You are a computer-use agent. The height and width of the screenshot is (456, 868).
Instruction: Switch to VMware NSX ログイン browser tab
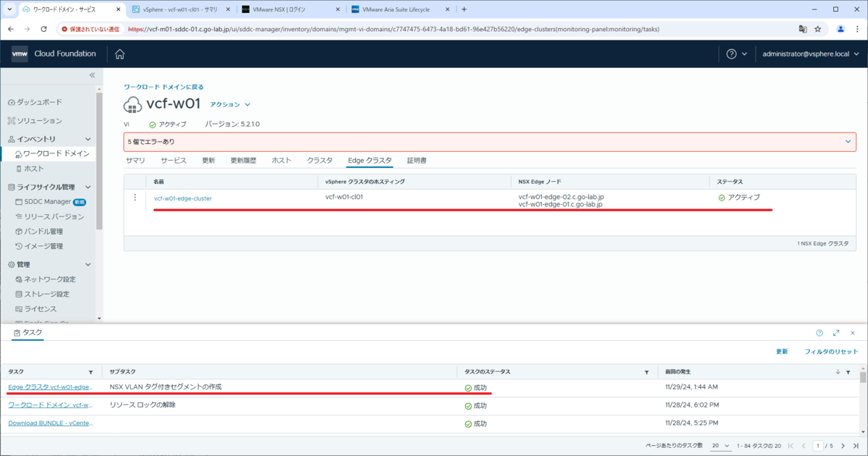(x=291, y=9)
